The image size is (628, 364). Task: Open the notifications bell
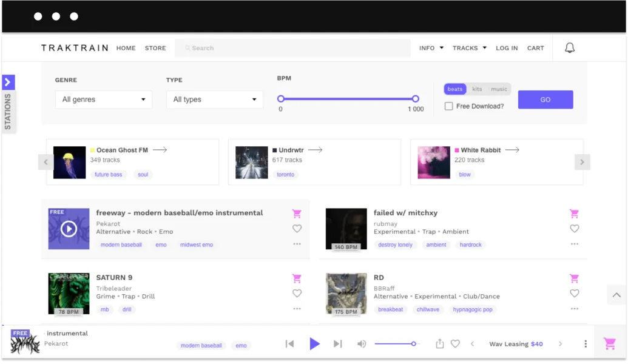[569, 48]
